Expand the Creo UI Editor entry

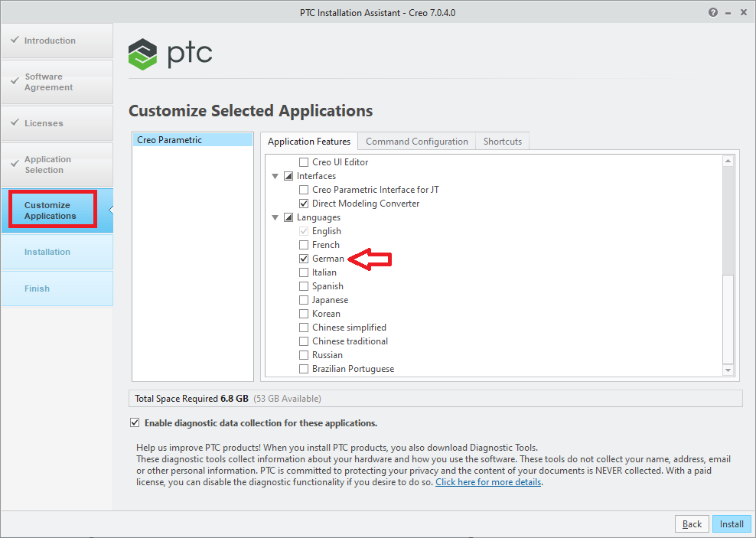[x=304, y=161]
